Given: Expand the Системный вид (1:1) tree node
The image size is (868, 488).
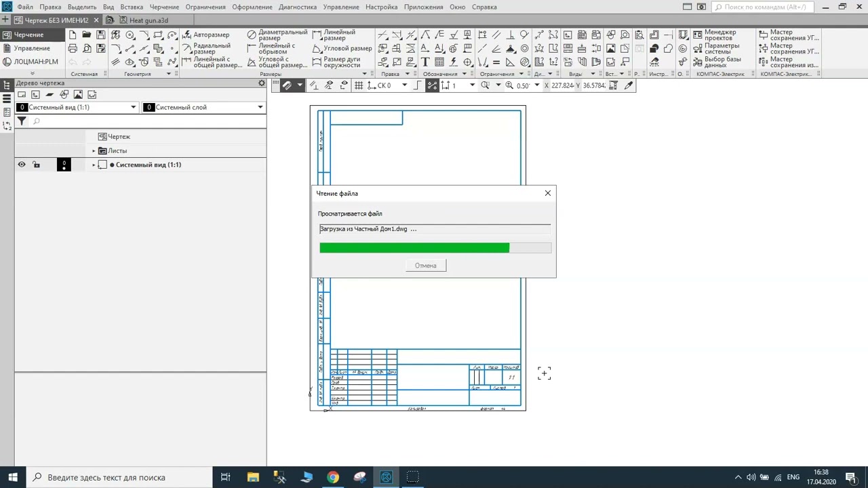Looking at the screenshot, I should click(x=94, y=165).
